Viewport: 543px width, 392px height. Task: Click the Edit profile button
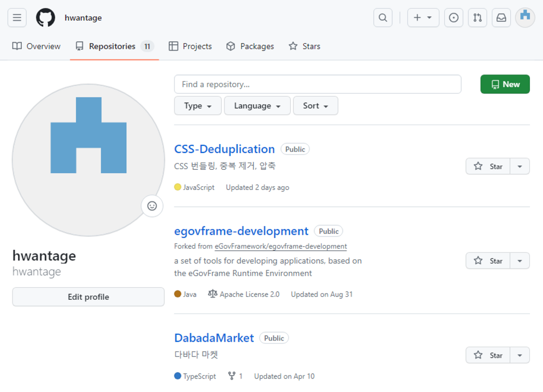(x=89, y=297)
